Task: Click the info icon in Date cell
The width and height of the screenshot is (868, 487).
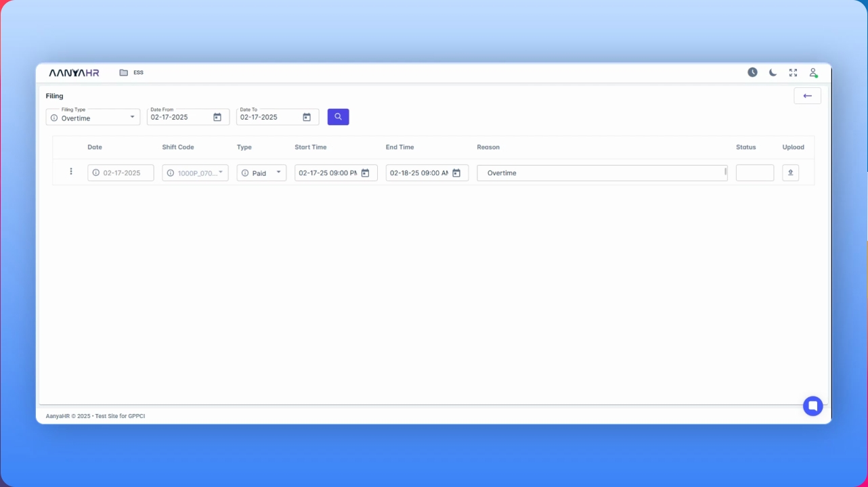Action: [x=96, y=172]
